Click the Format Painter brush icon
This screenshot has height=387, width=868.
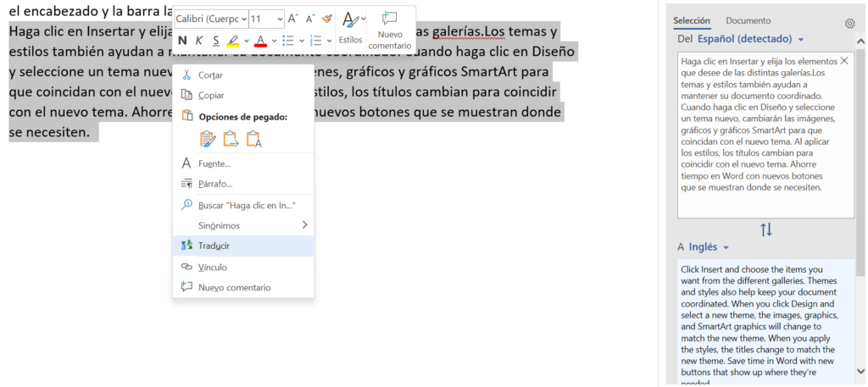(326, 19)
